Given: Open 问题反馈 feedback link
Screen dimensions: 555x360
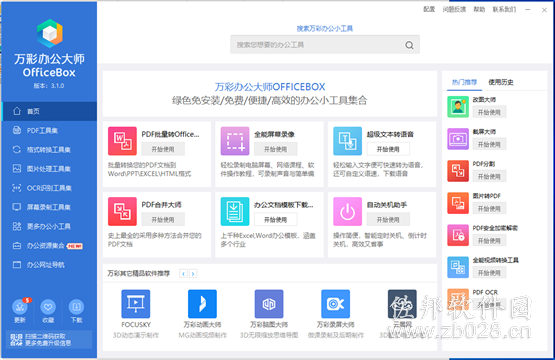Looking at the screenshot, I should [x=454, y=10].
